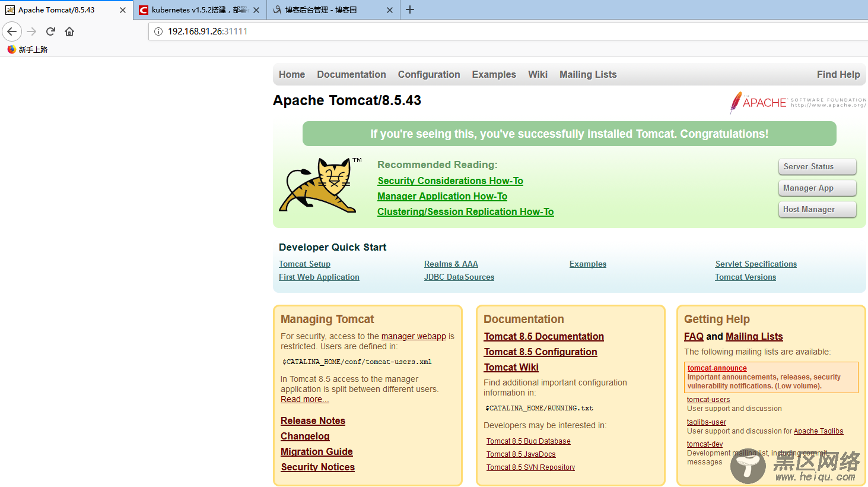The width and height of the screenshot is (868, 487).
Task: Open the Migration Guide link
Action: click(x=317, y=451)
